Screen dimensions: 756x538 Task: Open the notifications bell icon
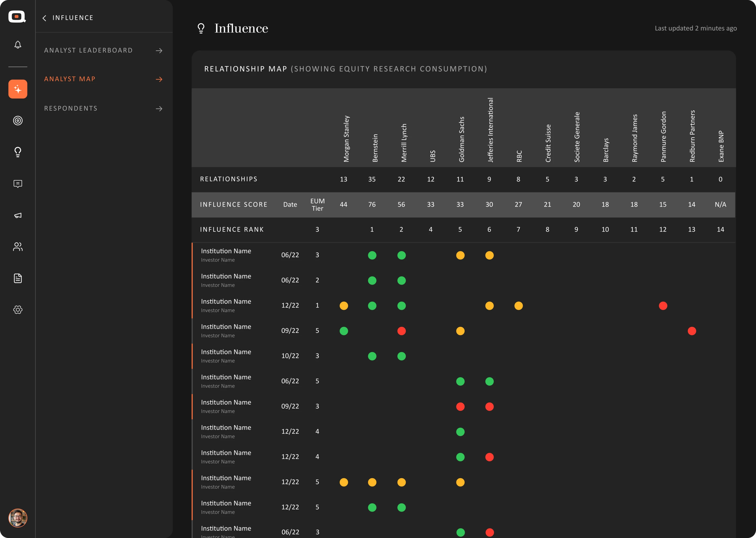[18, 45]
